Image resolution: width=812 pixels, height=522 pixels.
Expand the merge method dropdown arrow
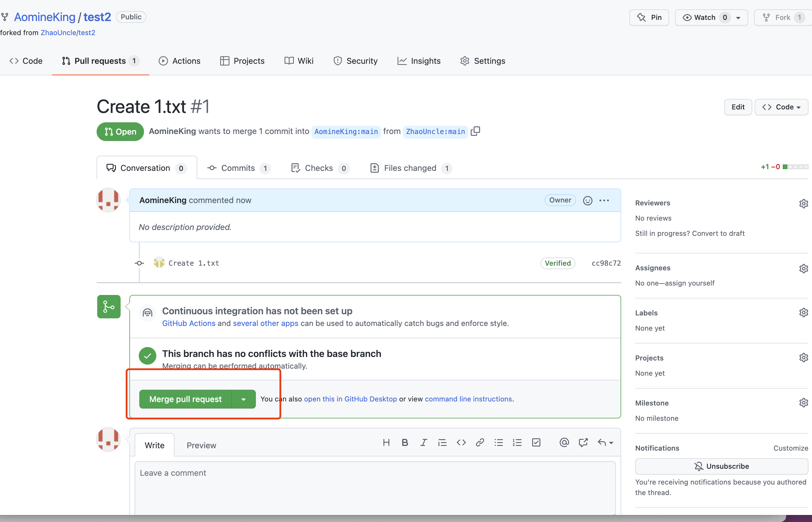pos(244,399)
